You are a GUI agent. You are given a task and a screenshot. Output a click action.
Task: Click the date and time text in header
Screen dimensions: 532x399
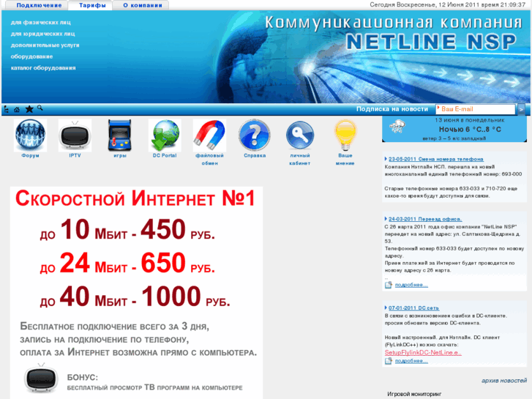pyautogui.click(x=448, y=4)
